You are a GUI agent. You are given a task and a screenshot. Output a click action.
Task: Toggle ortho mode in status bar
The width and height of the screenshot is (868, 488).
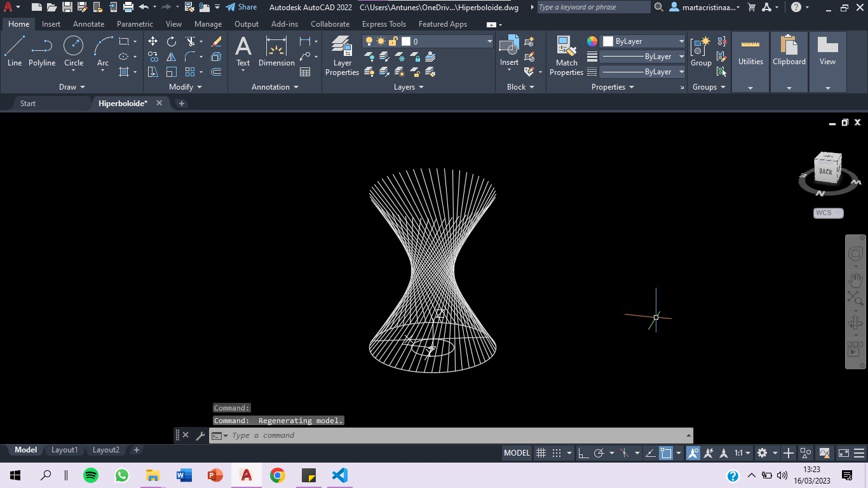coord(583,453)
